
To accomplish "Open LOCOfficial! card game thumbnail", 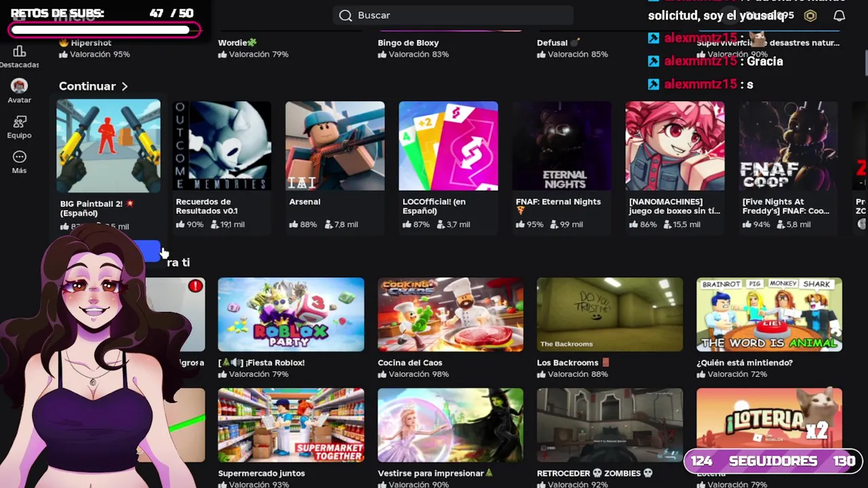I will click(448, 146).
